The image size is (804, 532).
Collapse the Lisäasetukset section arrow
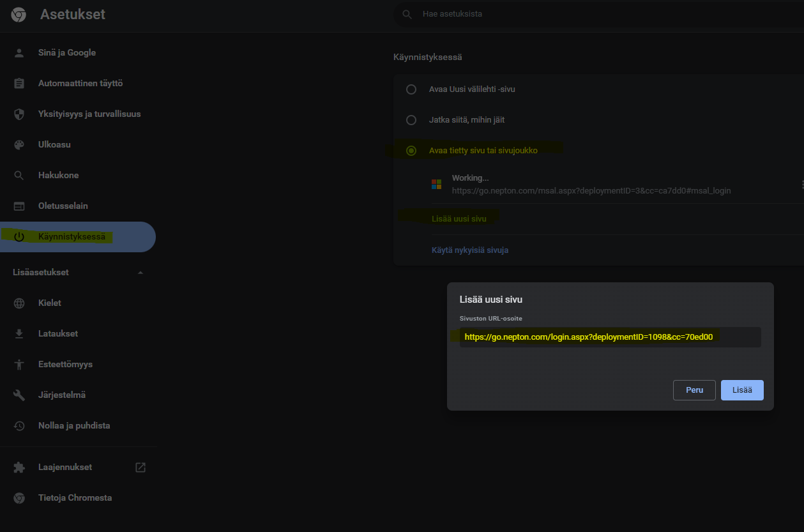[140, 273]
